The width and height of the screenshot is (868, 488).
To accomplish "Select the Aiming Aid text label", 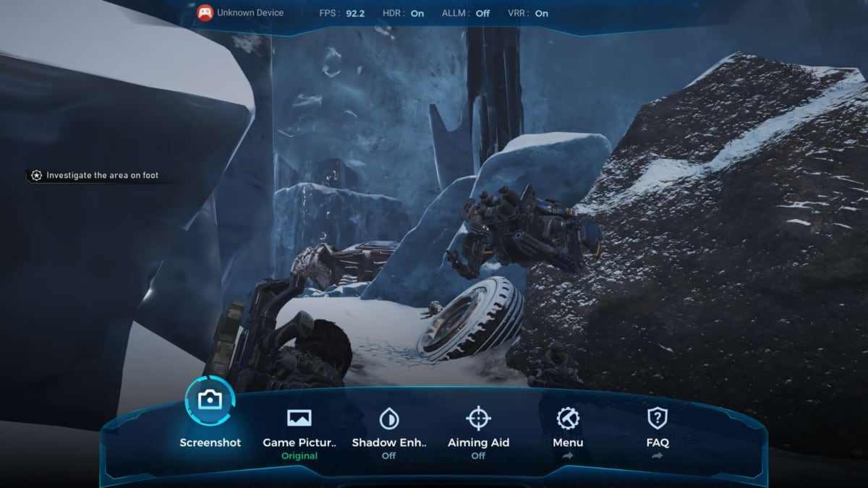I will pos(478,442).
